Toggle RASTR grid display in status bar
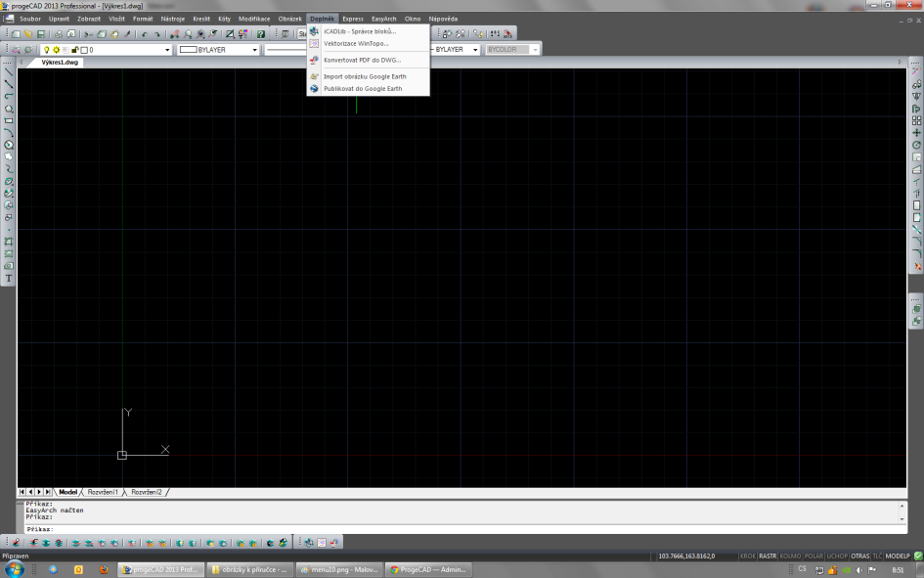The height and width of the screenshot is (578, 924). click(768, 556)
